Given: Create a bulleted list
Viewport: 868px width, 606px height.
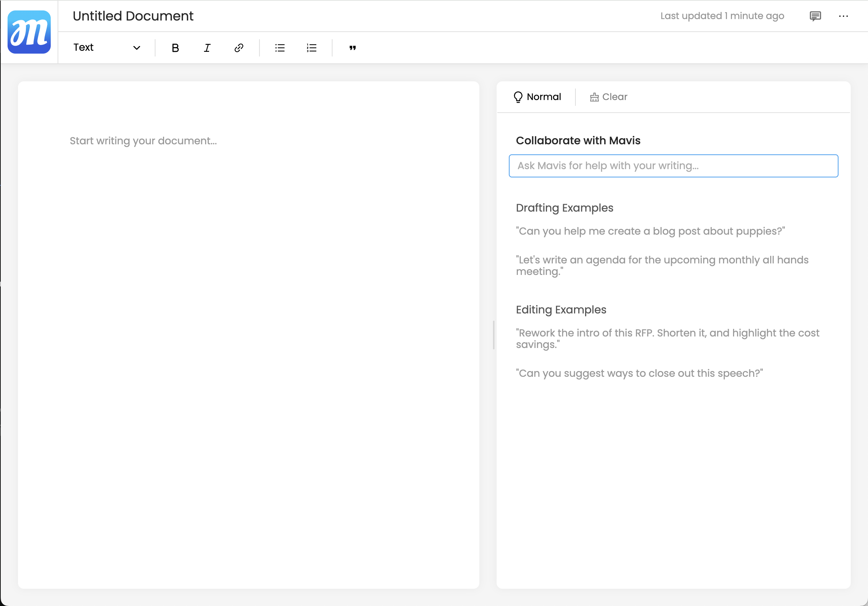Looking at the screenshot, I should click(279, 48).
